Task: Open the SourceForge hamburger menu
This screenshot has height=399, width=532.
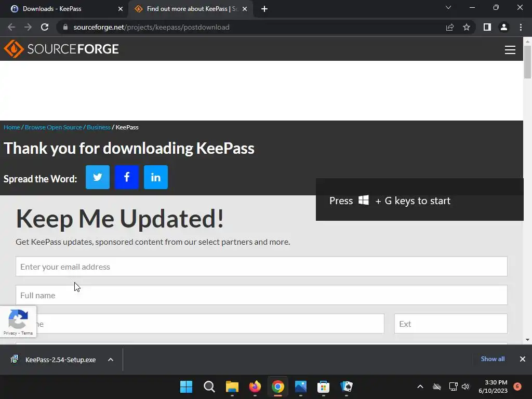Action: tap(510, 49)
